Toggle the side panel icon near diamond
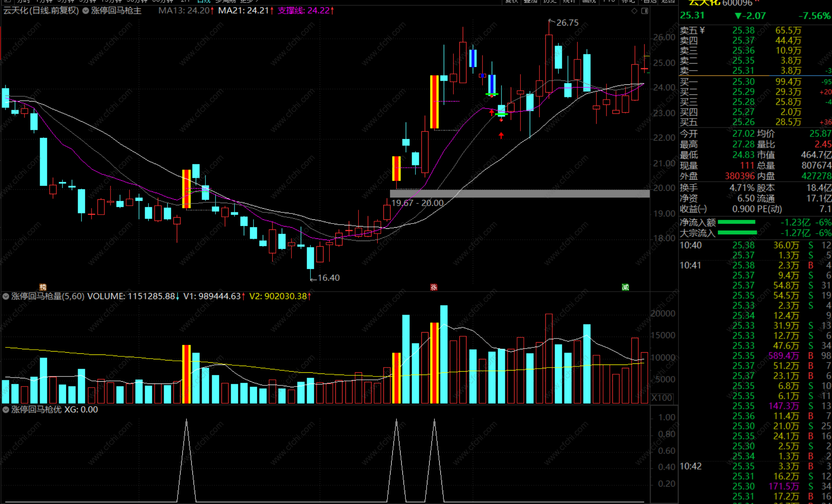 pos(645,11)
